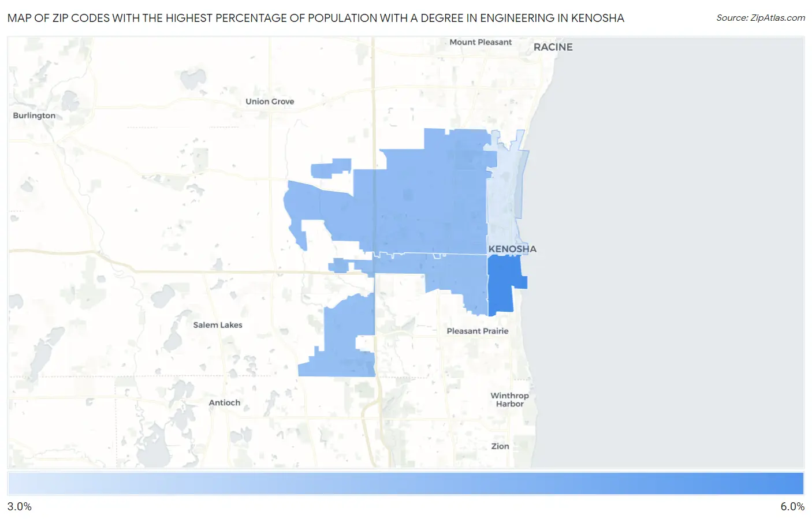This screenshot has height=519, width=812.
Task: Click the small detached blue zip area north-west
Action: coord(330,168)
